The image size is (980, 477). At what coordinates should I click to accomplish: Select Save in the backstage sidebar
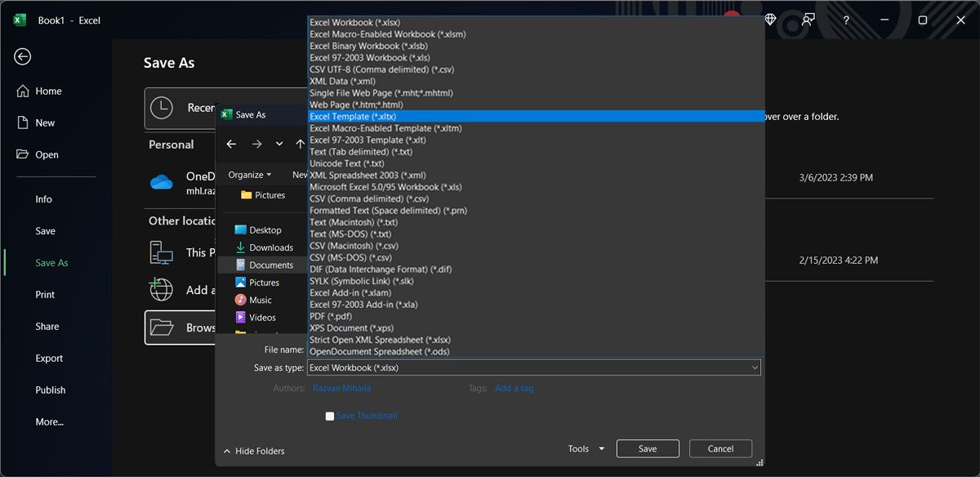pyautogui.click(x=46, y=231)
